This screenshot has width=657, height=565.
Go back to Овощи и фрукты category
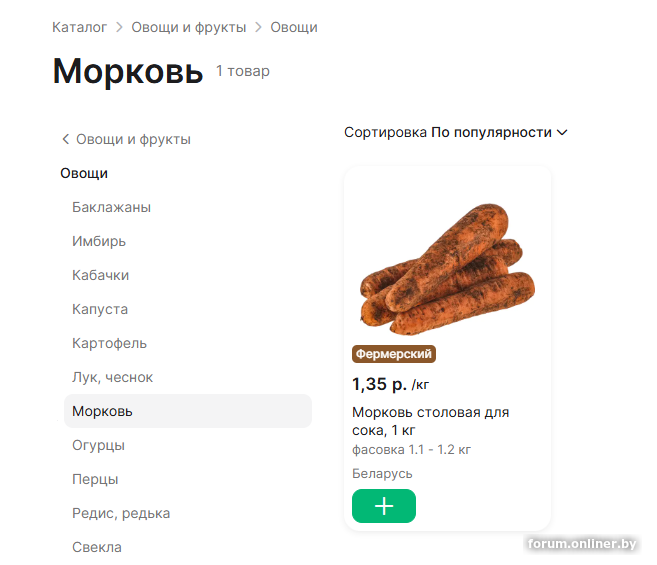pos(126,139)
